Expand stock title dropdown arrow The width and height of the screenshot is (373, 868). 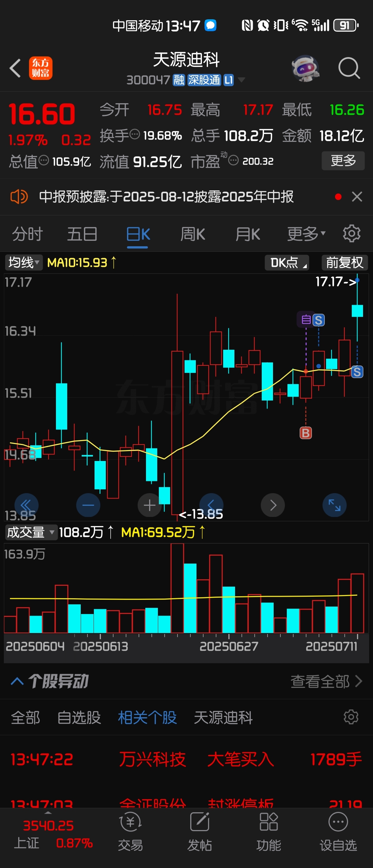(241, 80)
